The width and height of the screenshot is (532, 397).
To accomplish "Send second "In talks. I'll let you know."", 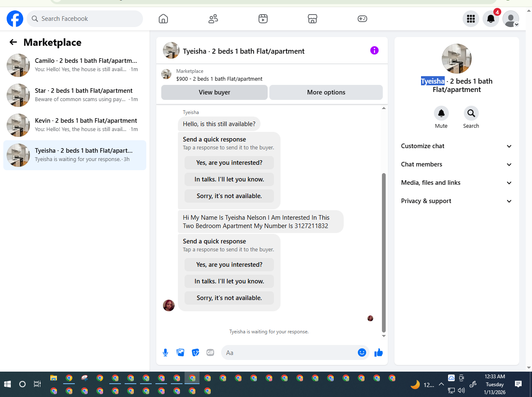I will coord(229,281).
